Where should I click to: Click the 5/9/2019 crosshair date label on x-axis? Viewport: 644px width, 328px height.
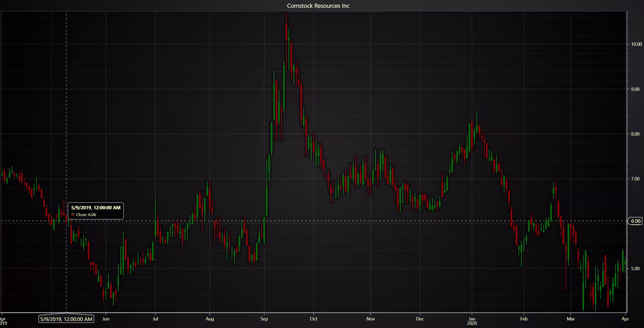[66, 319]
